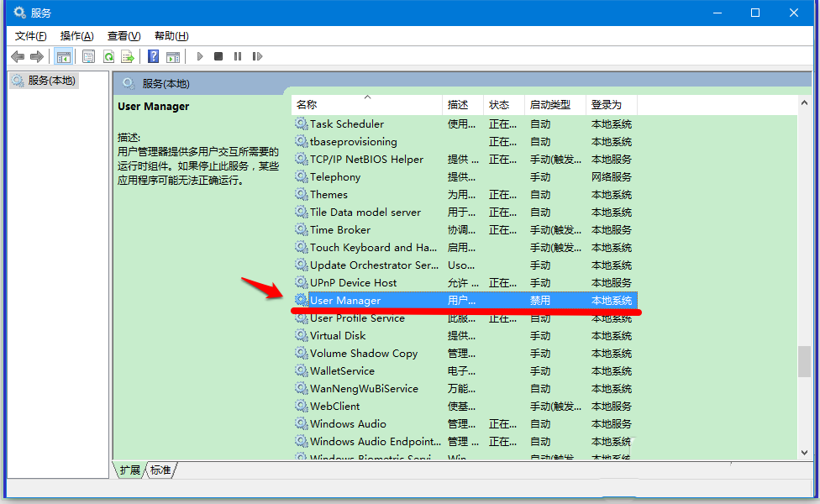The image size is (820, 504).
Task: Toggle the console tree pane icon
Action: pos(63,55)
